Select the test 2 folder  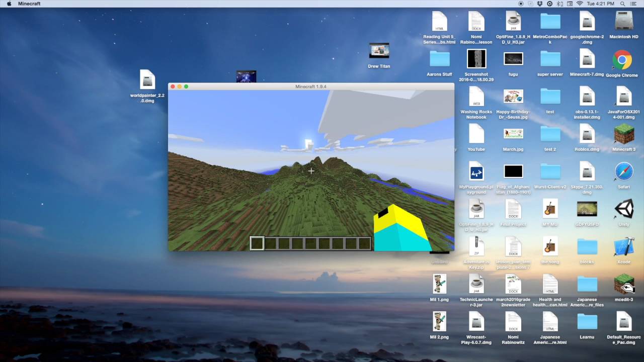[550, 134]
